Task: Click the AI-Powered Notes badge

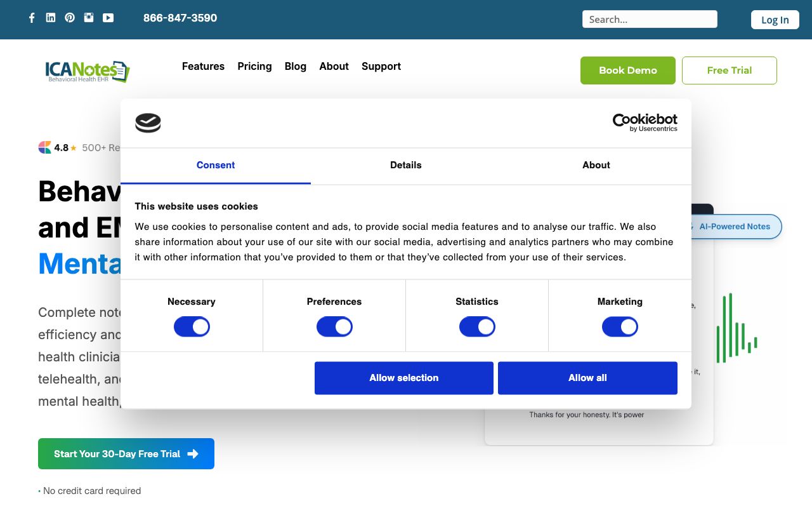Action: [x=735, y=227]
